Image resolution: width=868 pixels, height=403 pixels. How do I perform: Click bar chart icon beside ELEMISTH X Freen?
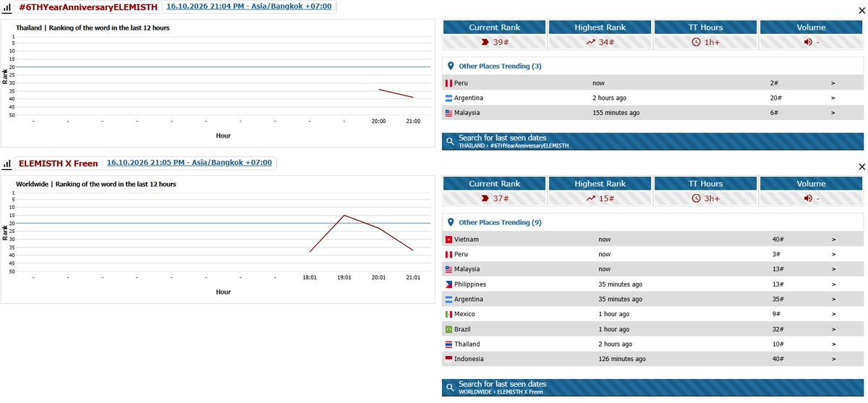click(x=7, y=164)
